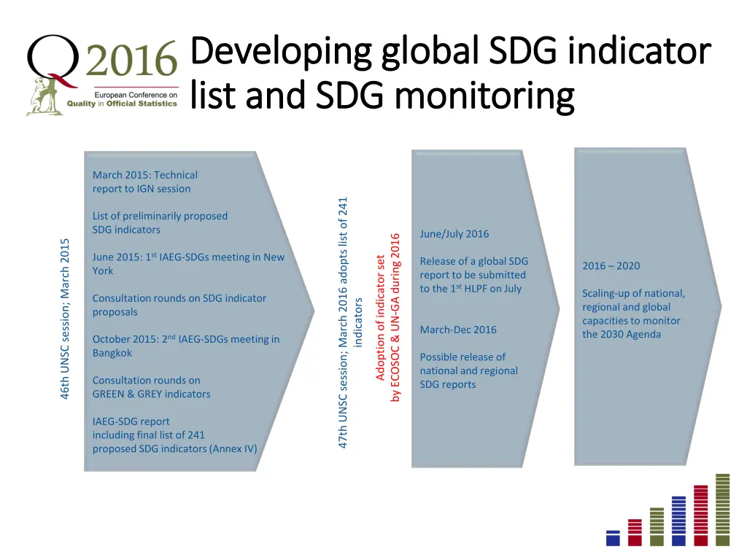Select 'October 2015: 2nd IAEG-SDGs meeting in Bangkok'
The height and width of the screenshot is (560, 747).
(185, 346)
